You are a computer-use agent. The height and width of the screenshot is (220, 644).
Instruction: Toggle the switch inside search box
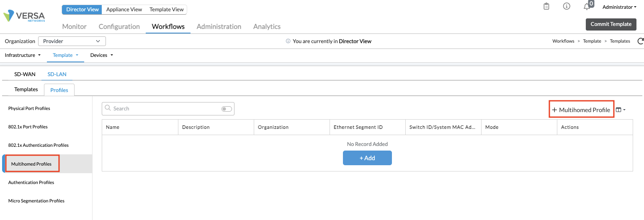[227, 109]
